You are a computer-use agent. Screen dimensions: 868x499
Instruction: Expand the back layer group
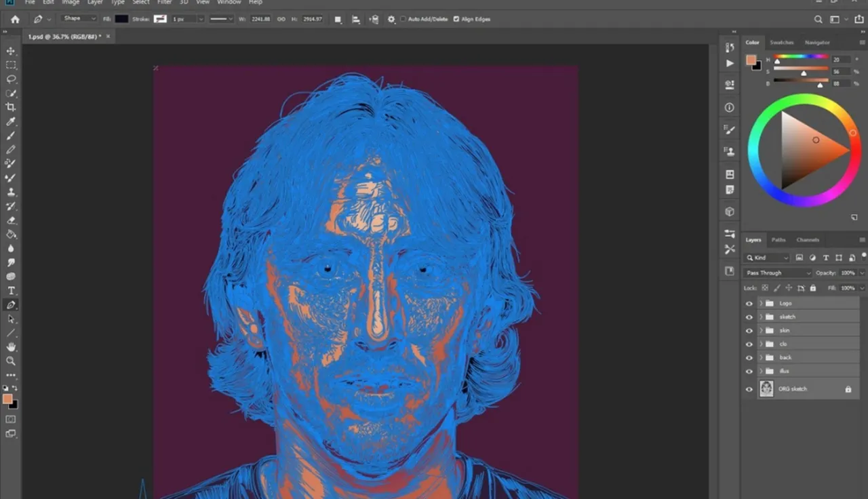[x=761, y=357]
